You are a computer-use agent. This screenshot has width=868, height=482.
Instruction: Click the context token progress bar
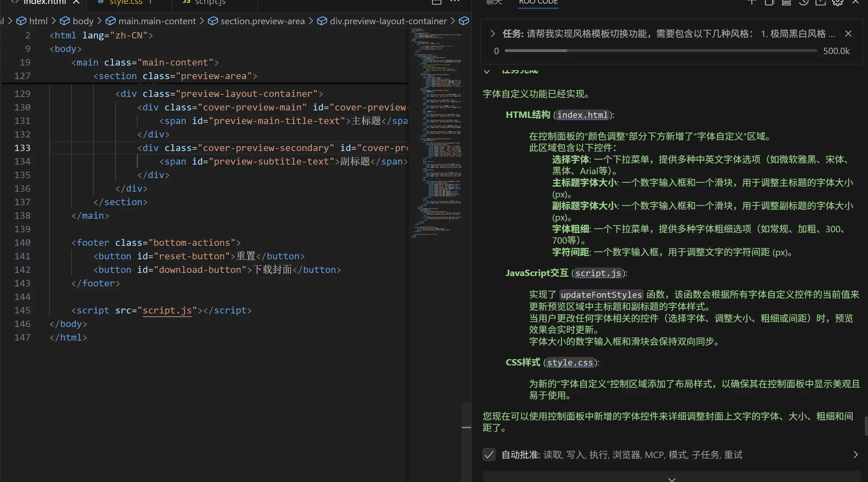click(x=661, y=51)
